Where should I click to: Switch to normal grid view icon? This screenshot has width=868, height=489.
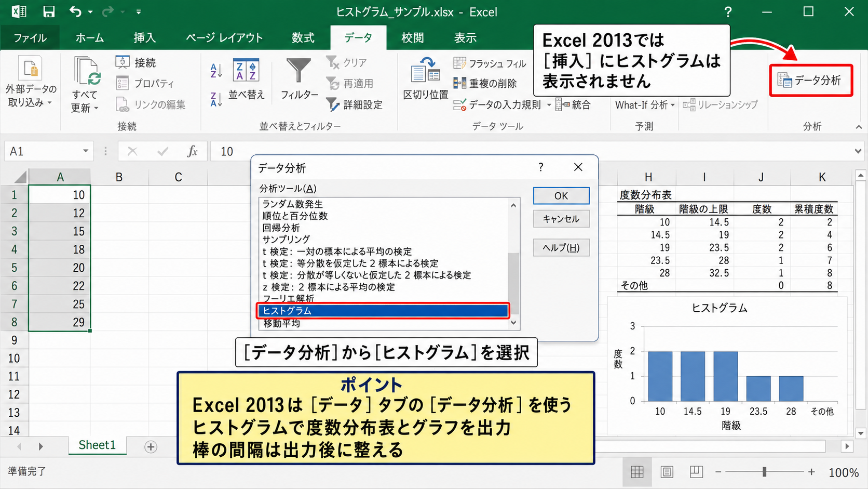[637, 472]
